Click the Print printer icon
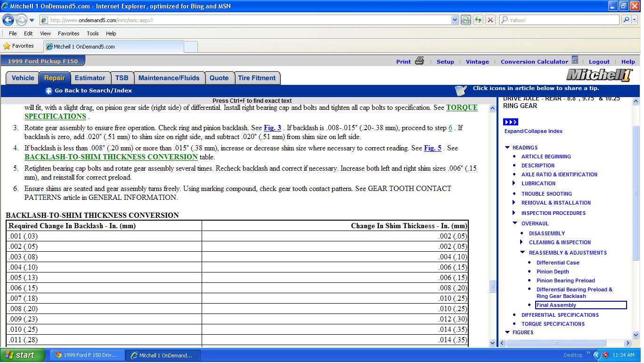 419,61
